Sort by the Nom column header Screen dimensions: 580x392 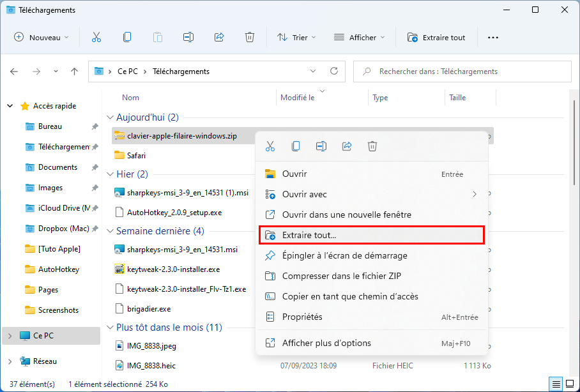click(130, 98)
